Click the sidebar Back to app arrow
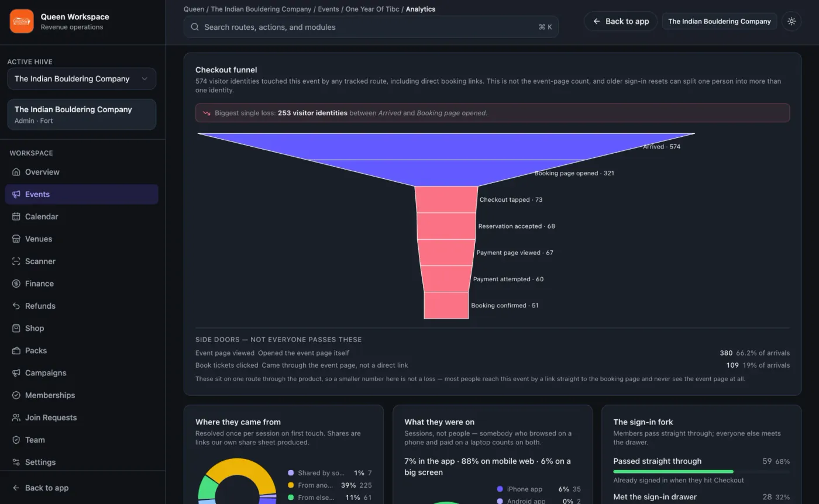This screenshot has height=504, width=819. pos(16,488)
